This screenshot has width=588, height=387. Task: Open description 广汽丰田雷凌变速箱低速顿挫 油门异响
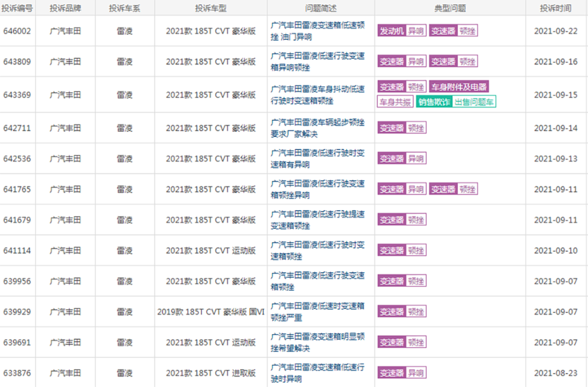point(318,31)
